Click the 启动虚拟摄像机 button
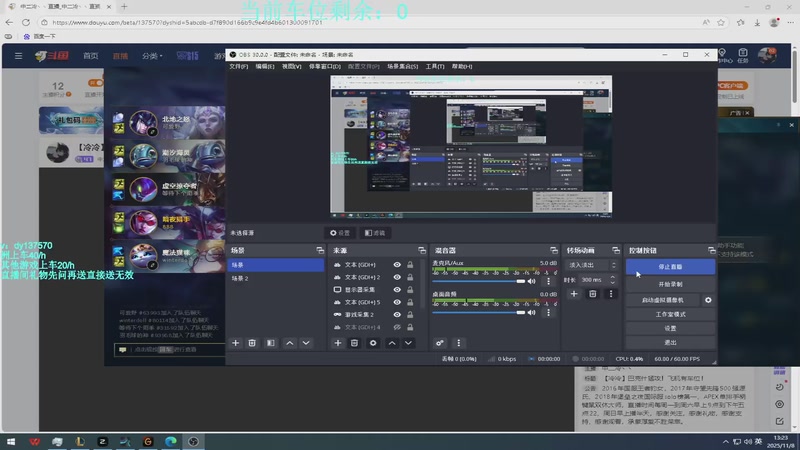The width and height of the screenshot is (800, 450). click(x=663, y=300)
